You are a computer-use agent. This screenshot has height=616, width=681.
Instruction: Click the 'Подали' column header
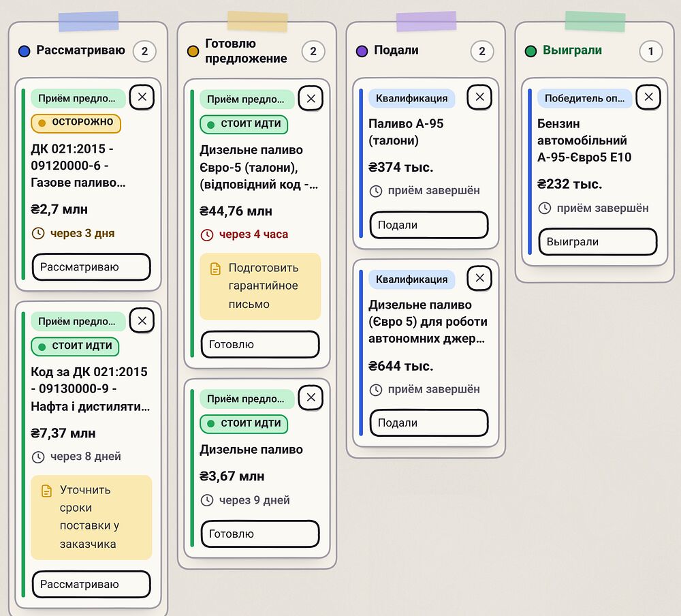[396, 50]
